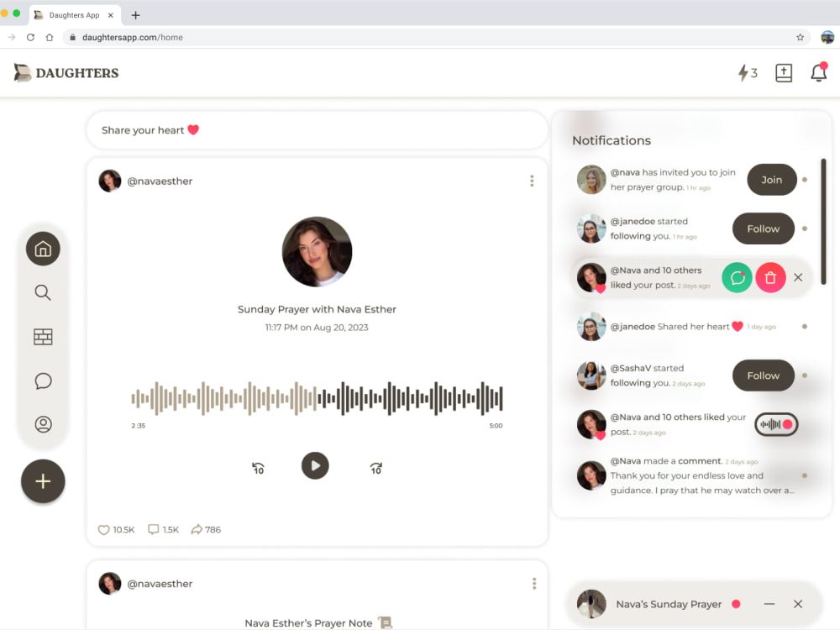Click @navaesther username on first post
This screenshot has height=630, width=840.
(160, 181)
